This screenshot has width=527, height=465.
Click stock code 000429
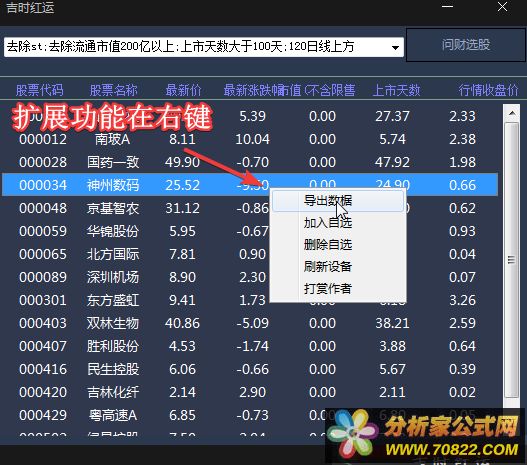[43, 415]
